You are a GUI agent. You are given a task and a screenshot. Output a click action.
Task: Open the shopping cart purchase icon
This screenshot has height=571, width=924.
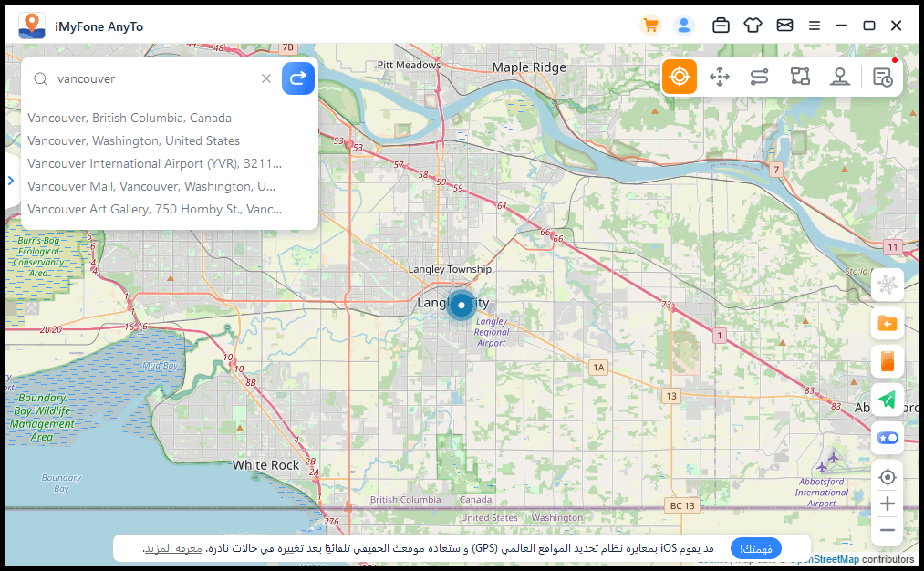click(x=651, y=26)
